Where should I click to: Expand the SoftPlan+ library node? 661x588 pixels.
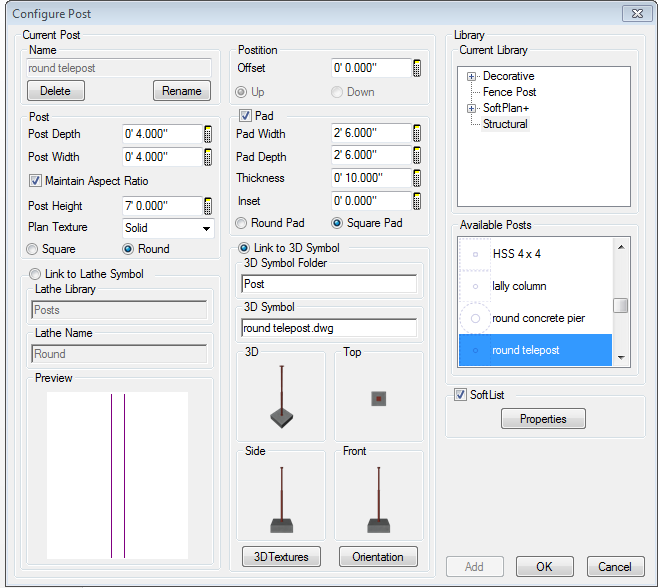[471, 108]
